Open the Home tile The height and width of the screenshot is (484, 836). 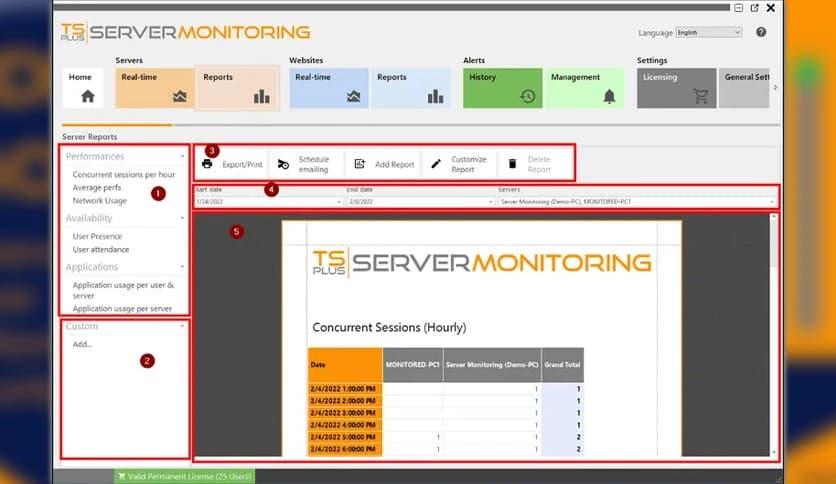(x=83, y=88)
